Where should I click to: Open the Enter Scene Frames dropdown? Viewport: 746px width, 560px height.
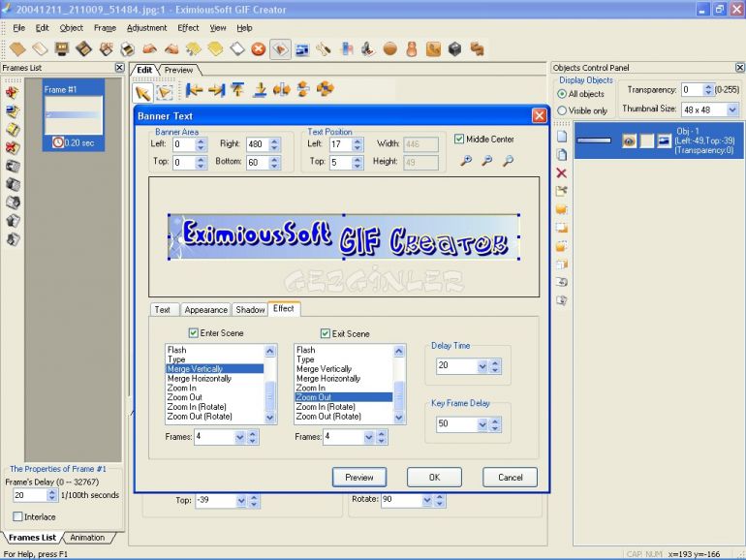pyautogui.click(x=240, y=437)
